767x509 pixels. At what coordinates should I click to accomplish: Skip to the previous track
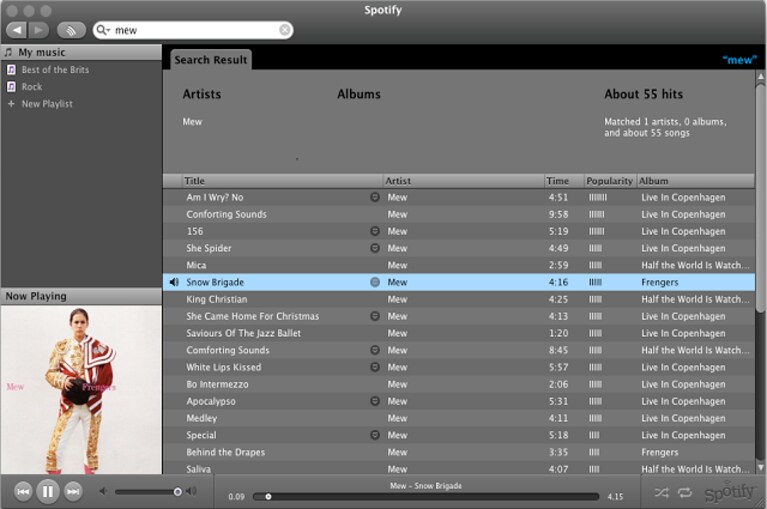point(23,491)
